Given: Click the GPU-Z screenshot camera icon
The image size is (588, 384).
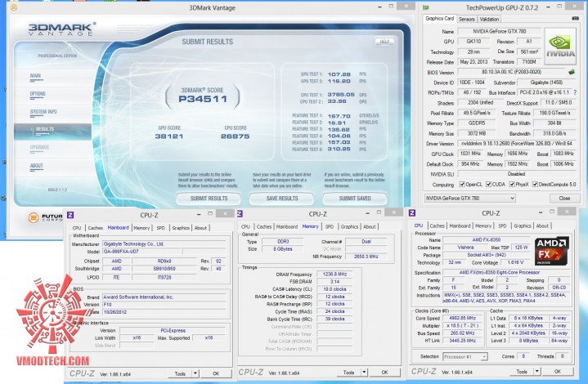Looking at the screenshot, I should (x=575, y=18).
